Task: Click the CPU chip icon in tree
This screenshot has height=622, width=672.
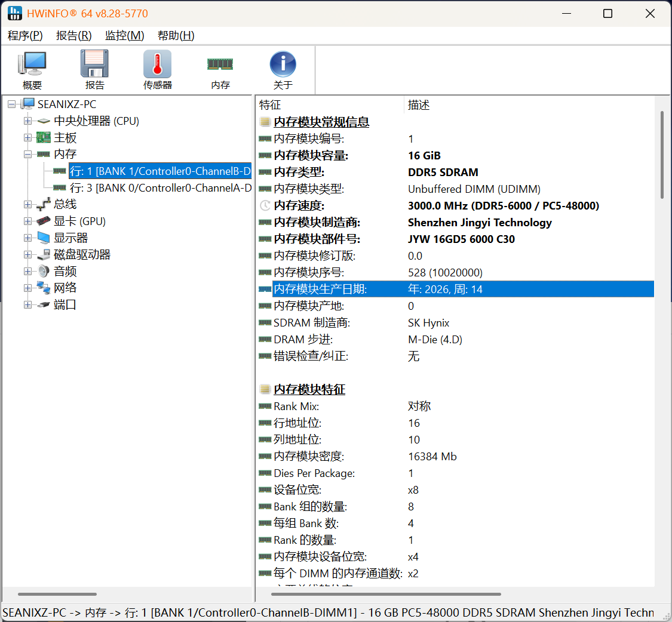Action: coord(43,121)
